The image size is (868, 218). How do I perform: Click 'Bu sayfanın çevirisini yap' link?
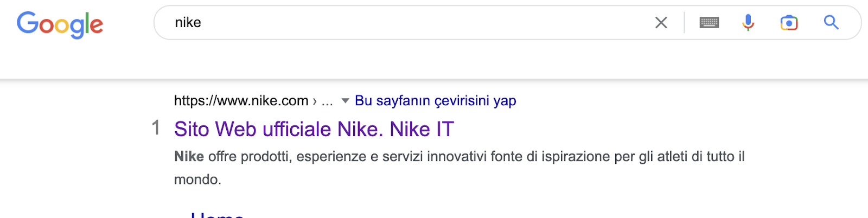435,101
